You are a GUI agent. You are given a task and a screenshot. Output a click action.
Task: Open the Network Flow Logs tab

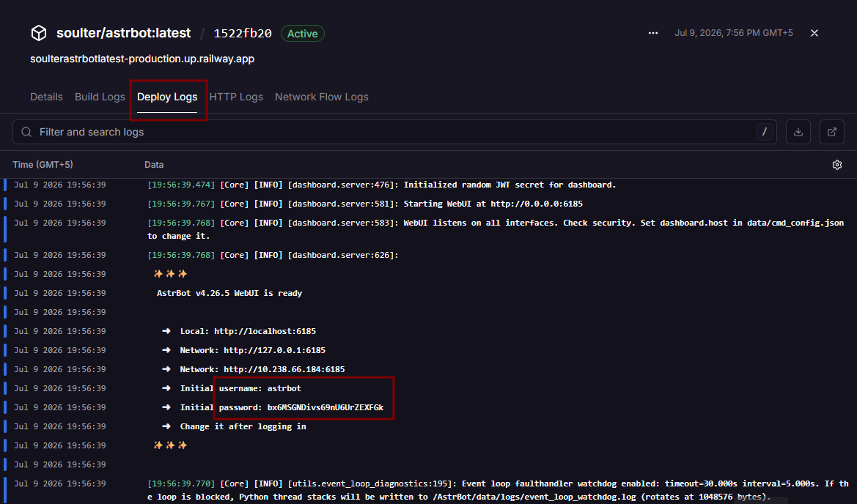click(321, 97)
